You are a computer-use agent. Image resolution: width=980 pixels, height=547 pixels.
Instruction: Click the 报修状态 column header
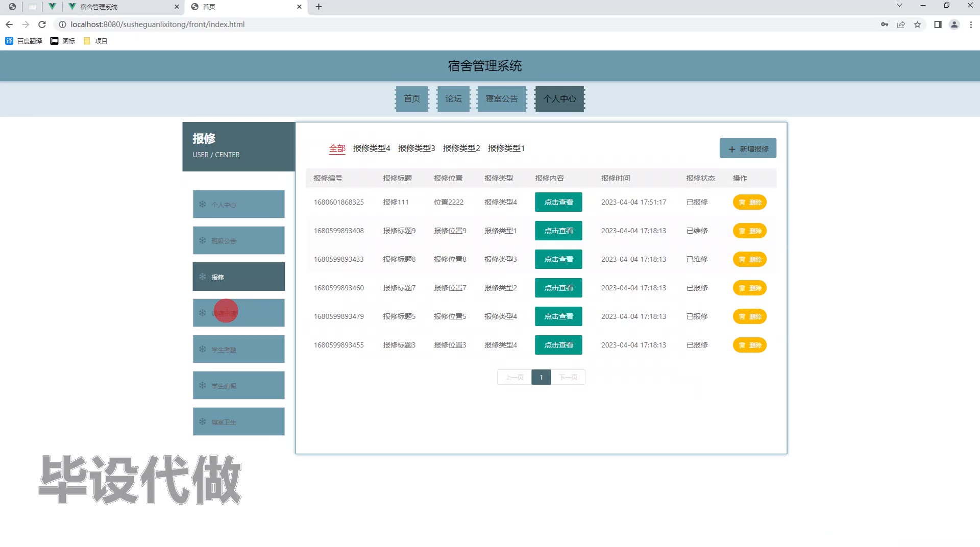tap(700, 178)
